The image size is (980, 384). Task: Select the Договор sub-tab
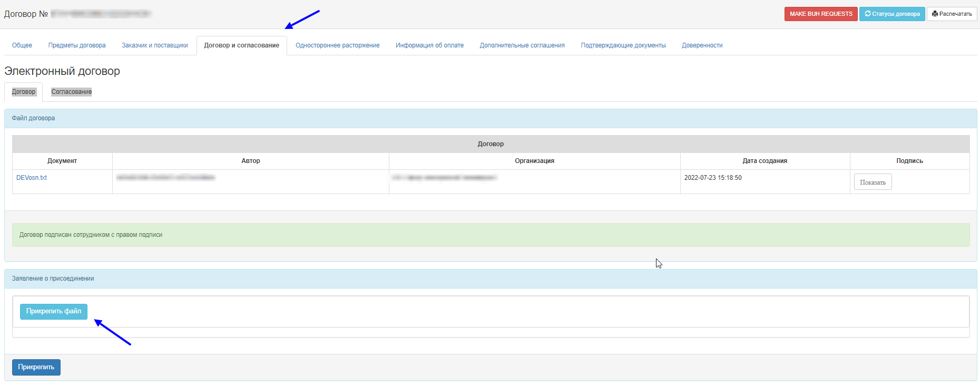point(24,92)
